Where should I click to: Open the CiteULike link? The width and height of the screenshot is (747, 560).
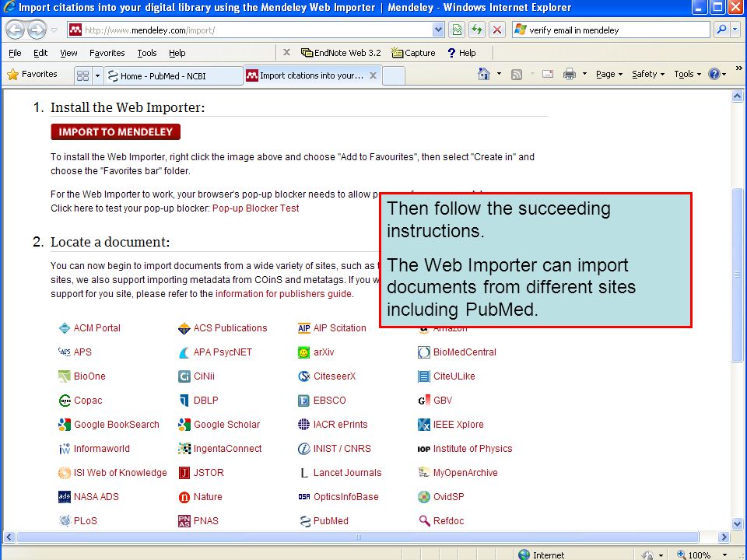[454, 376]
